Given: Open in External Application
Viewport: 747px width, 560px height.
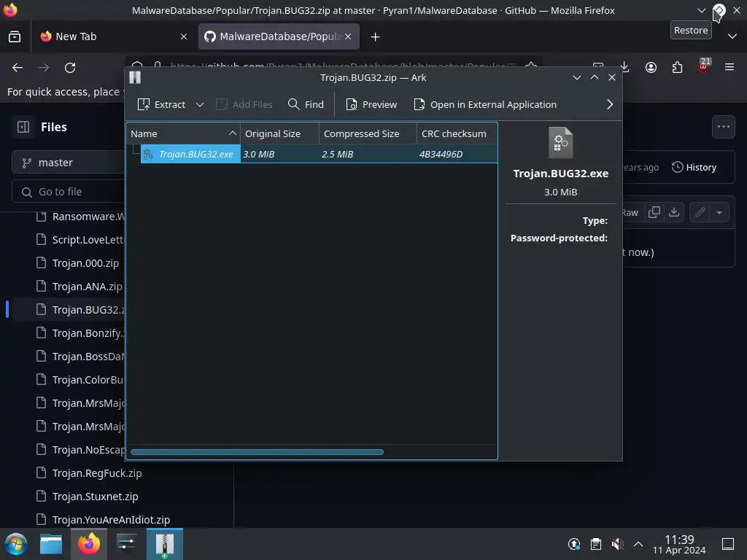Looking at the screenshot, I should click(485, 104).
